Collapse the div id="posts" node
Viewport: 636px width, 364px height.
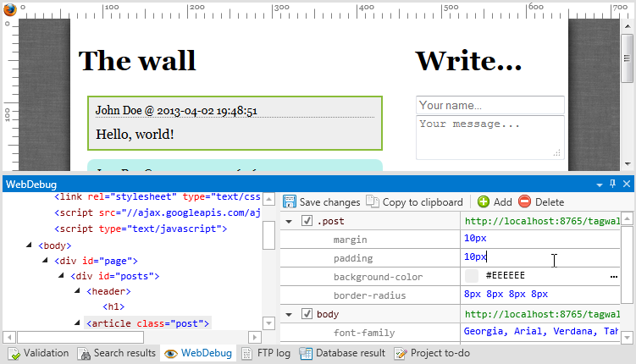61,276
